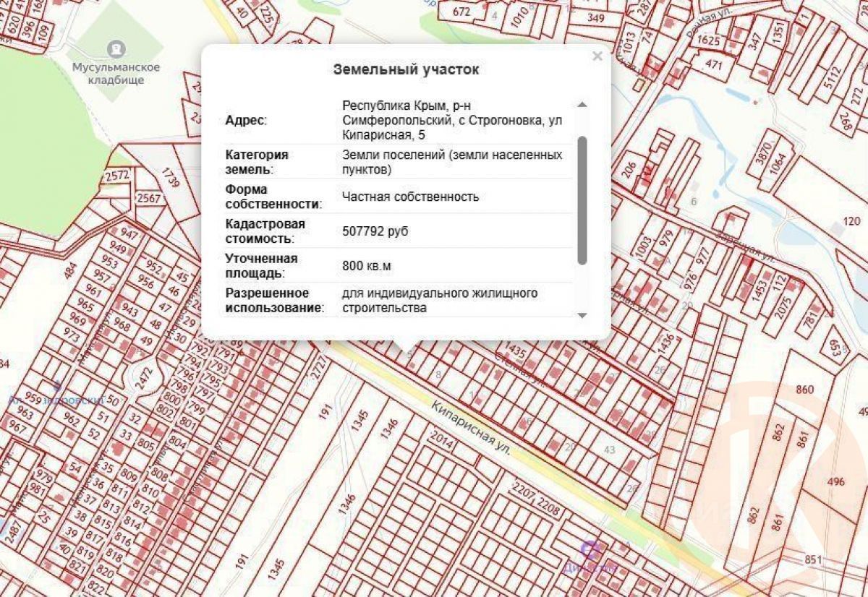Select map parcel 1453
The width and height of the screenshot is (868, 597).
pos(758,291)
